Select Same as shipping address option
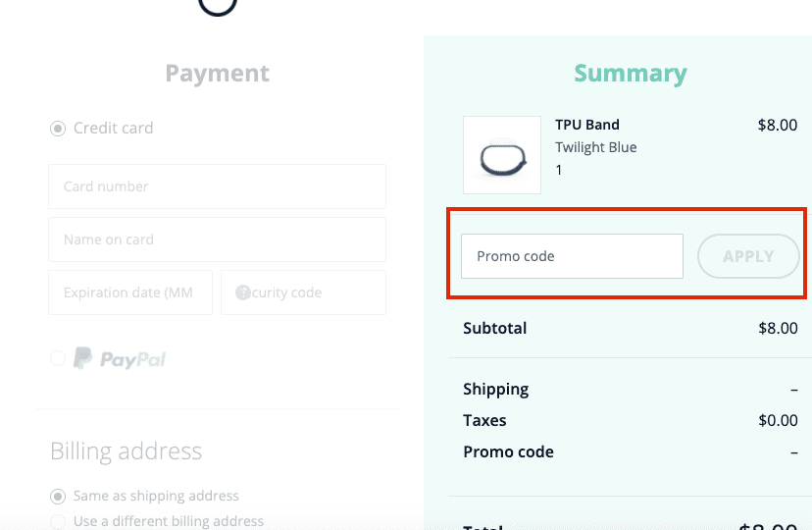 (x=58, y=497)
